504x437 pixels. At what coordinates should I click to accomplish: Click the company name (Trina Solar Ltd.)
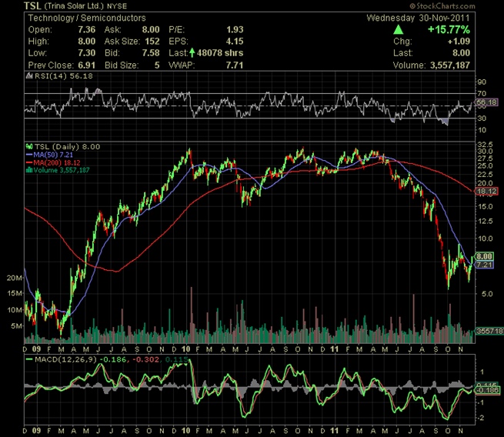(74, 6)
